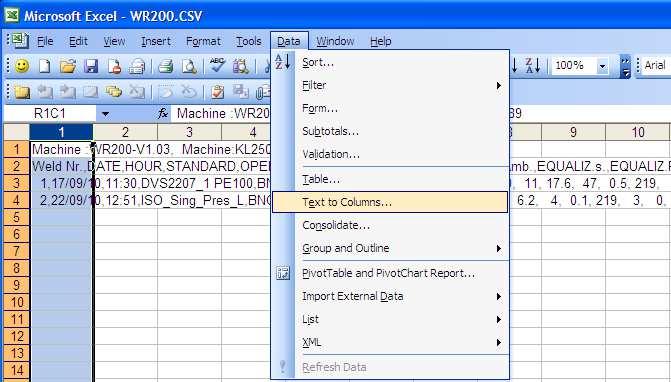Expand the XML submenu
671x382 pixels.
pos(499,343)
